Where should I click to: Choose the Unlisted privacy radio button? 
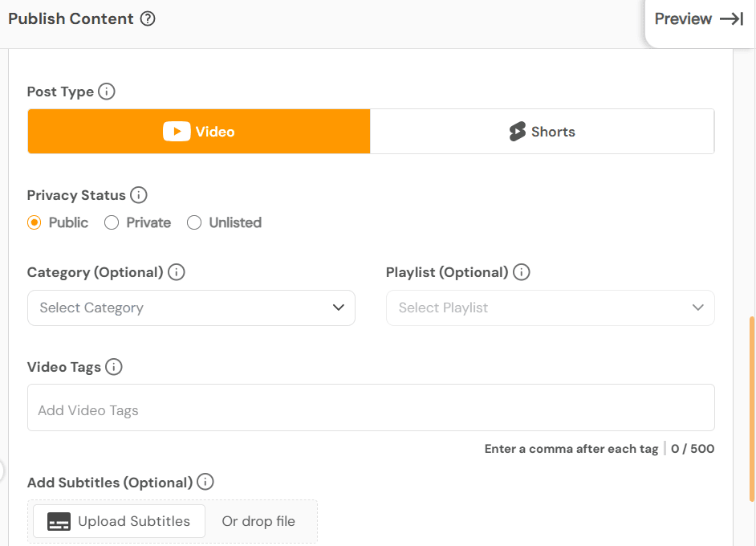click(194, 222)
